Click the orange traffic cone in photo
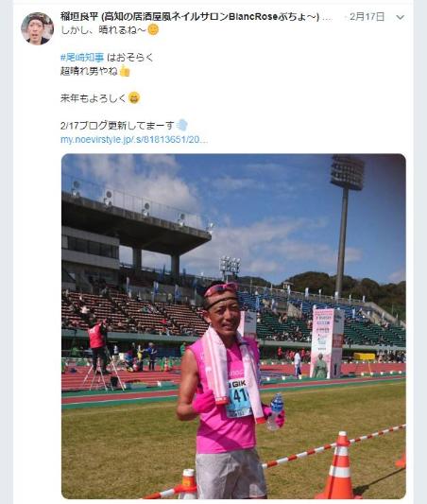The height and width of the screenshot is (504, 427). point(340,465)
